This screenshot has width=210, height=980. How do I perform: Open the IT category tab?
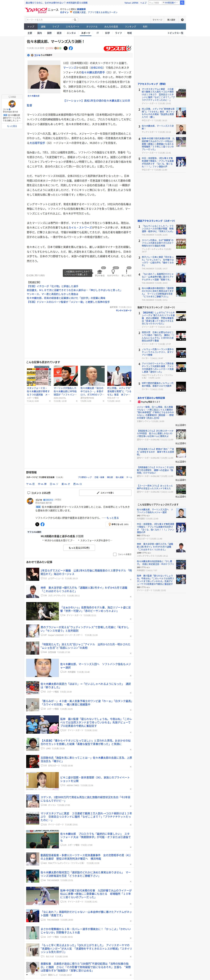pyautogui.click(x=98, y=33)
